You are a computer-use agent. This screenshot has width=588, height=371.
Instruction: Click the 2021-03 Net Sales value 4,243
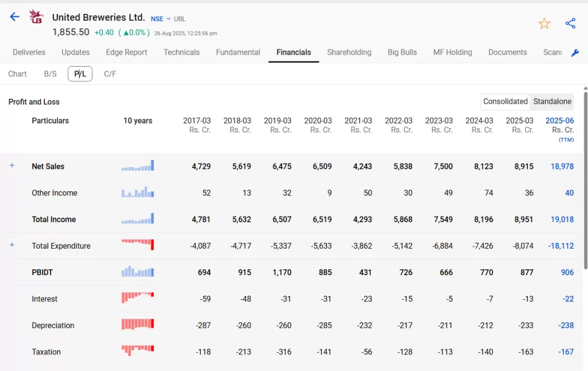[362, 166]
